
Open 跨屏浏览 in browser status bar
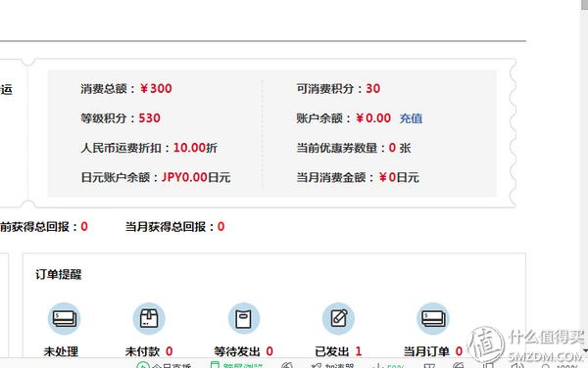pos(237,365)
